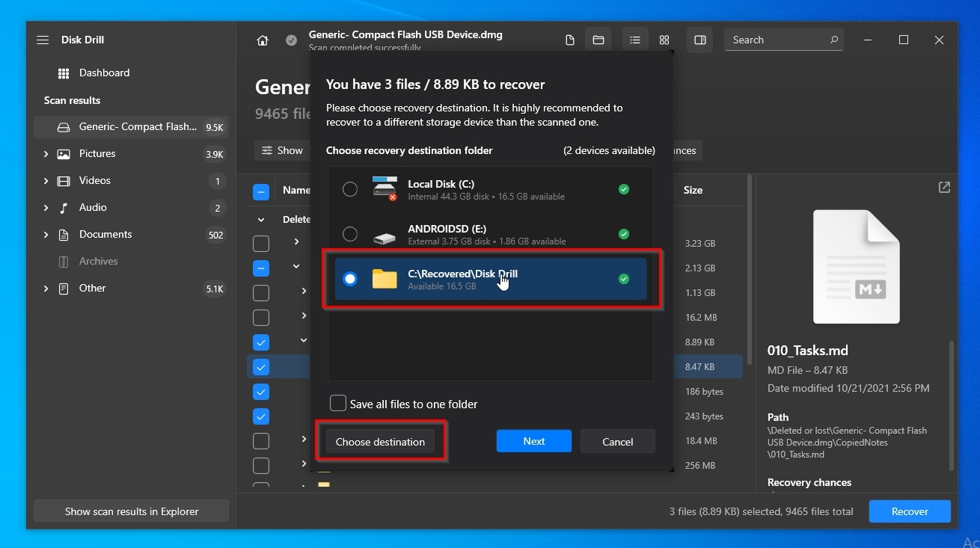Screen dimensions: 980x548
Task: Click the Recovered folder icon in dialog
Action: 385,280
